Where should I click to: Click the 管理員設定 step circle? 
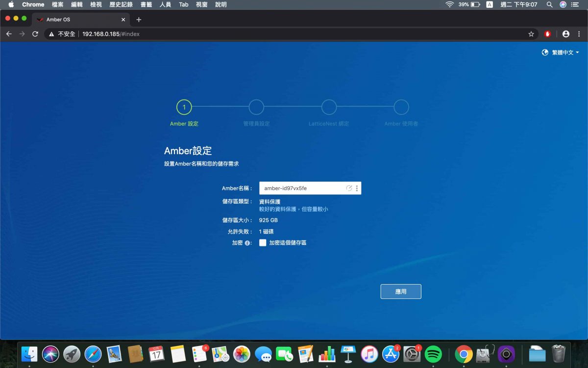click(256, 107)
